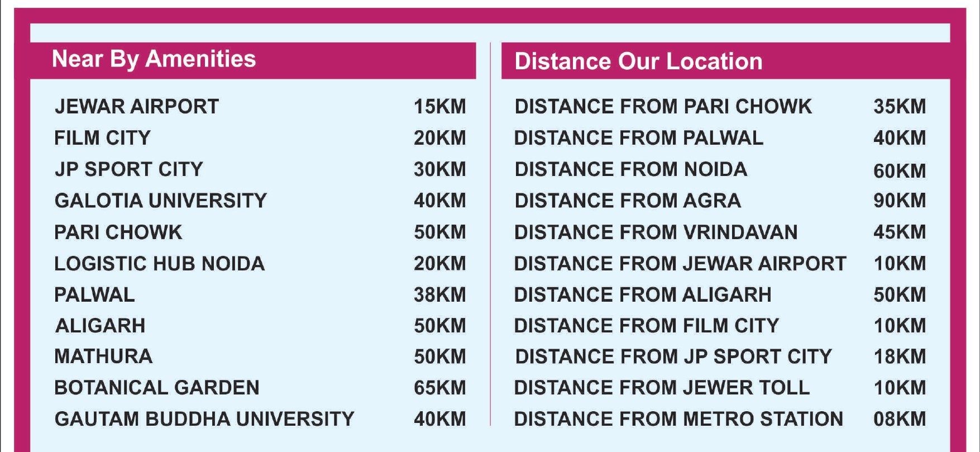Select DISTANCE FROM METRO STATION row
Screen dimensions: 980x452
[720, 419]
